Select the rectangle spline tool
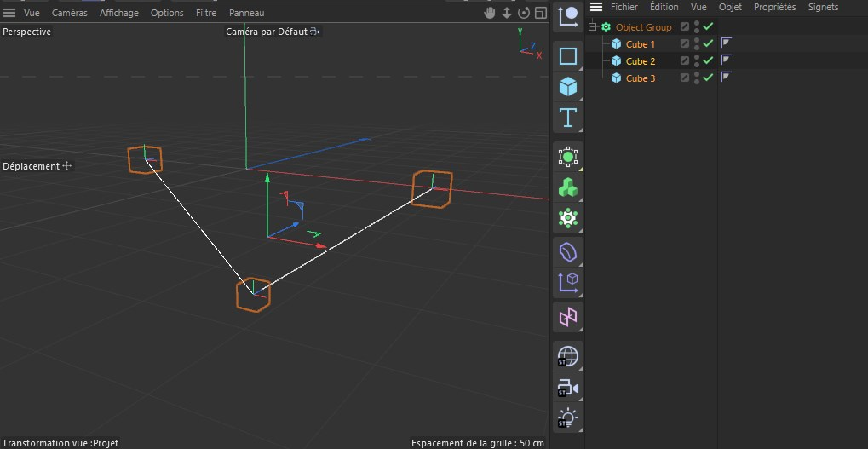 pyautogui.click(x=568, y=57)
